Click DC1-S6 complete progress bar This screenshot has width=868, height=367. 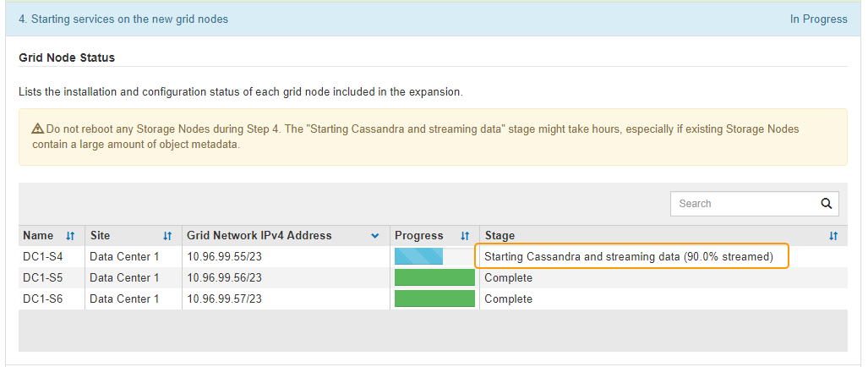click(434, 299)
